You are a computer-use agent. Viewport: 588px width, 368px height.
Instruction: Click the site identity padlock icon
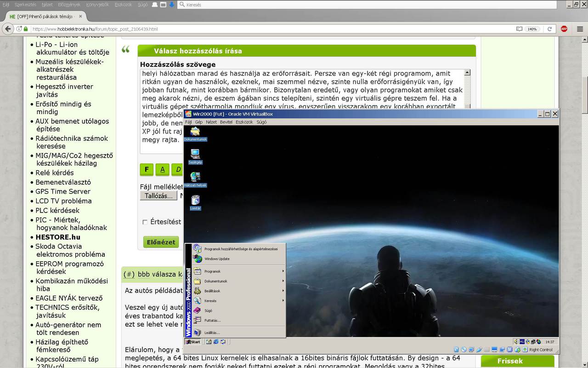[x=26, y=29]
